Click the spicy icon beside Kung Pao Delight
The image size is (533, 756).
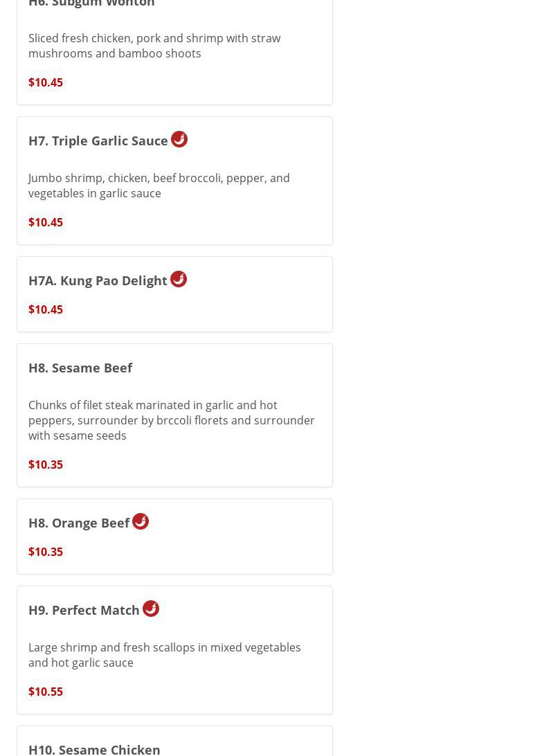[179, 279]
